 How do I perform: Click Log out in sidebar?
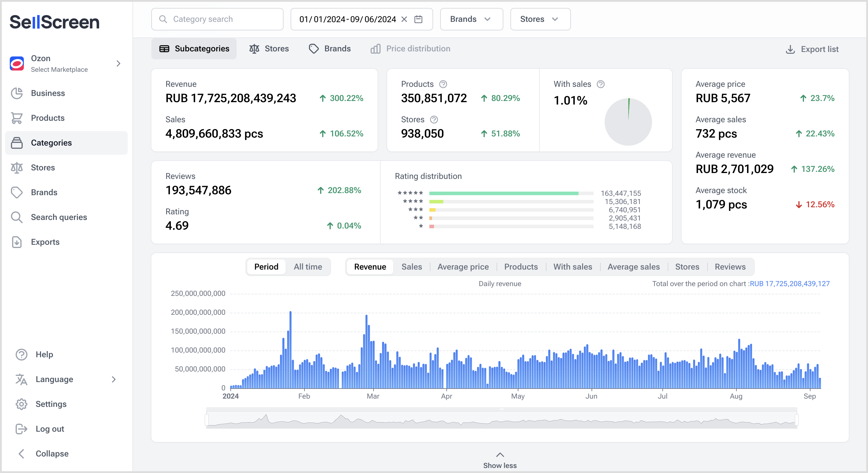coord(50,428)
